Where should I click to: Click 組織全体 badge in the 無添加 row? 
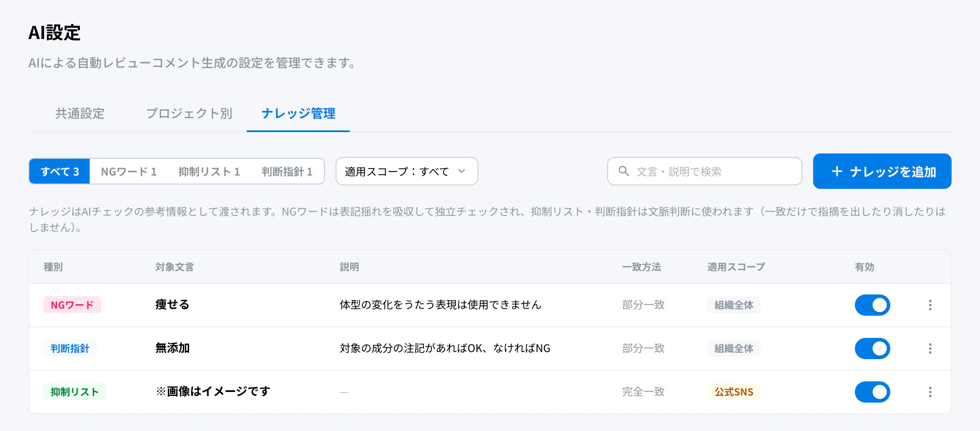point(734,349)
